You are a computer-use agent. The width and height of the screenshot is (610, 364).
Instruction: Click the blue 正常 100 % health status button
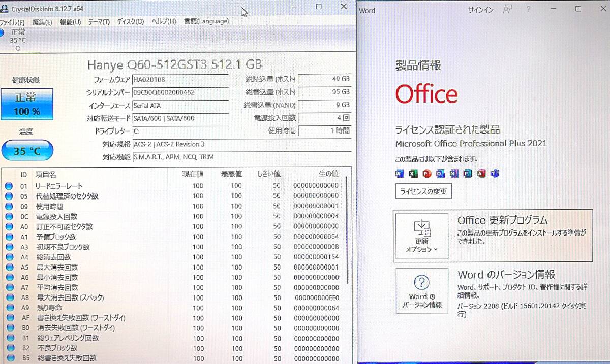pos(27,104)
